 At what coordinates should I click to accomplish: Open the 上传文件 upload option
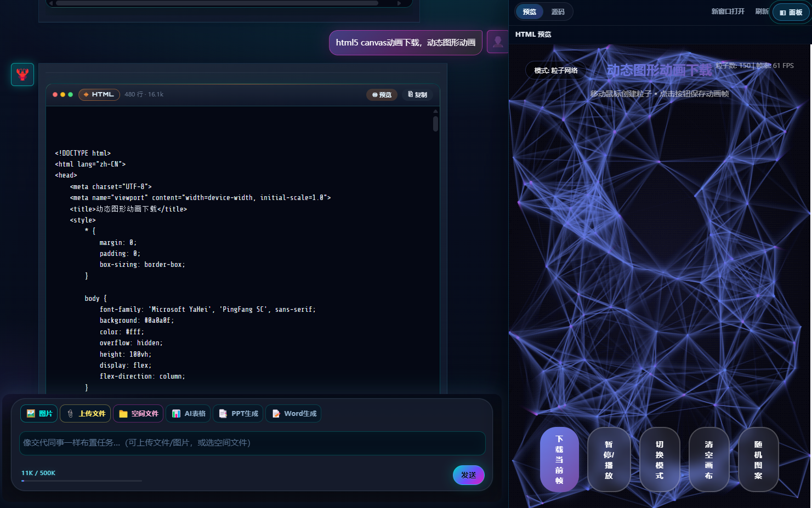pos(86,414)
